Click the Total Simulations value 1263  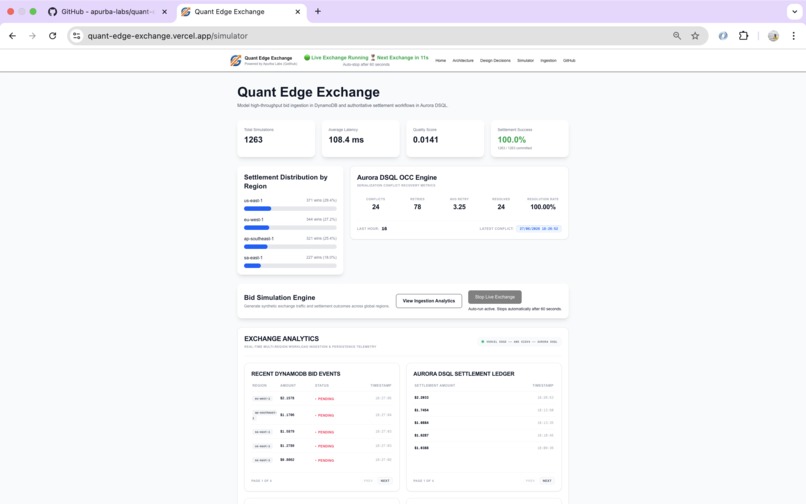point(253,140)
